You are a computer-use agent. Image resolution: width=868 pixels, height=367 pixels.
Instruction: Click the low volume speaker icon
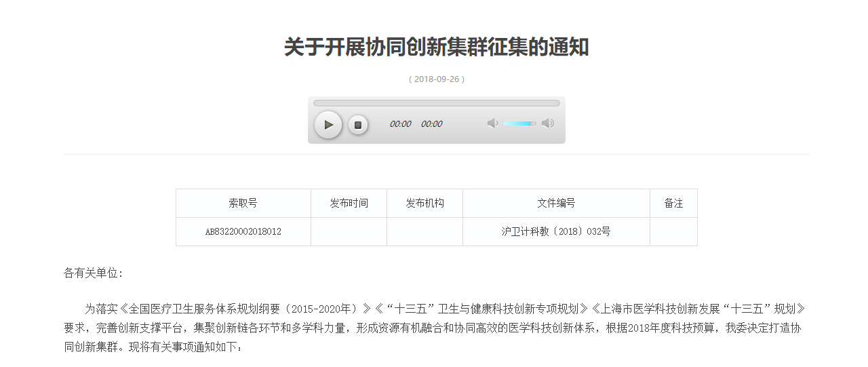[x=492, y=123]
